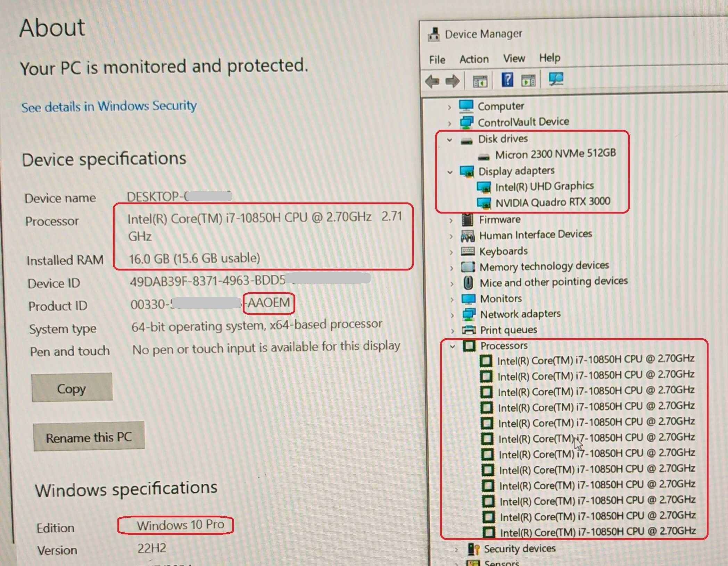
Task: Expand the Security devices node
Action: (x=456, y=550)
